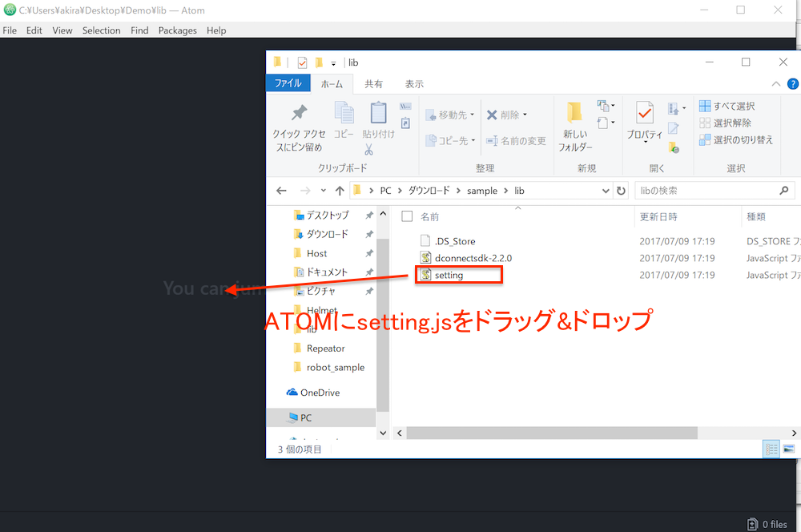Collapse the ribbon with the chevron

(x=776, y=83)
